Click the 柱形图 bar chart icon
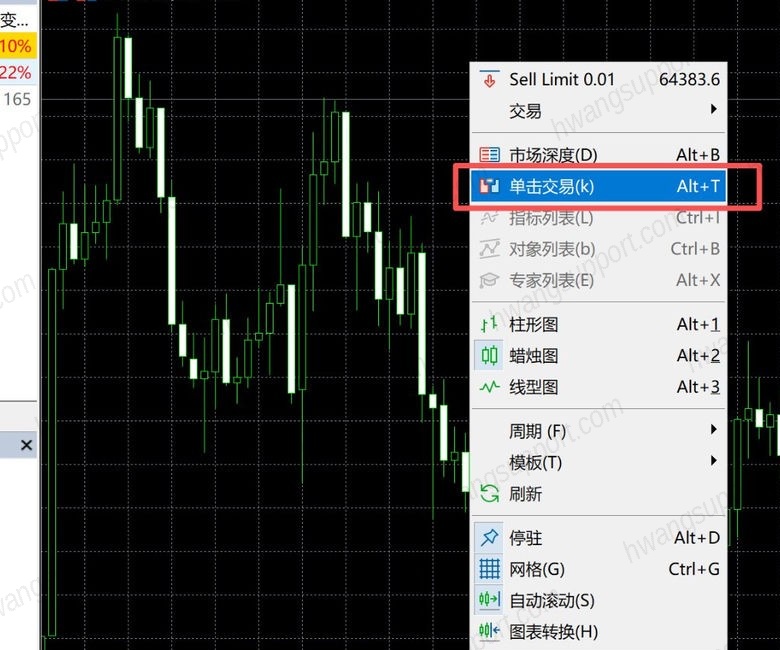Image resolution: width=780 pixels, height=650 pixels. [489, 324]
